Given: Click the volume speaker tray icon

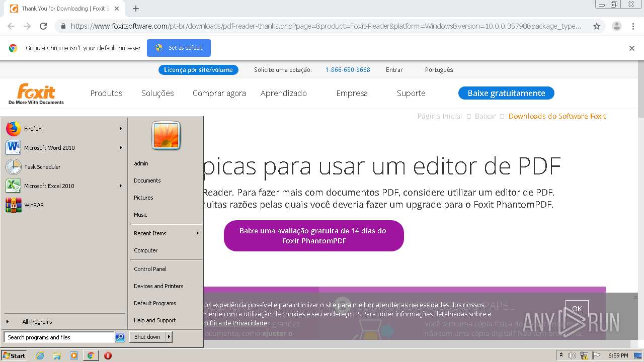Looking at the screenshot, I should point(572,355).
